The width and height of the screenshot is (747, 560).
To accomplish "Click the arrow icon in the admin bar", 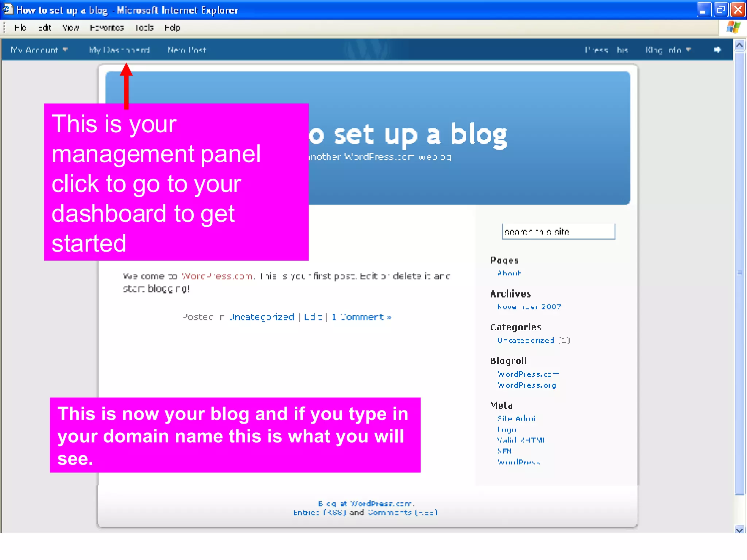I will [717, 50].
